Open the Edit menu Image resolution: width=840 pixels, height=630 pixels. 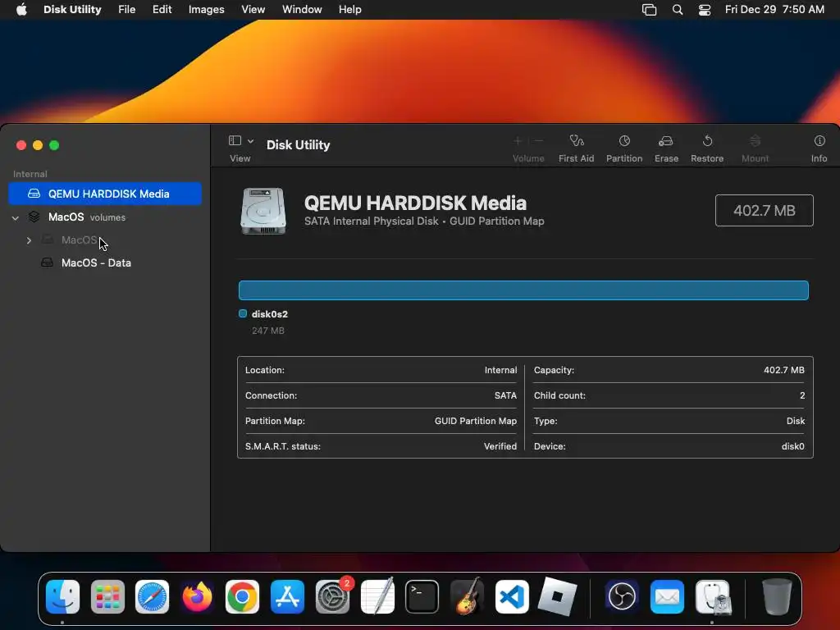pyautogui.click(x=162, y=10)
